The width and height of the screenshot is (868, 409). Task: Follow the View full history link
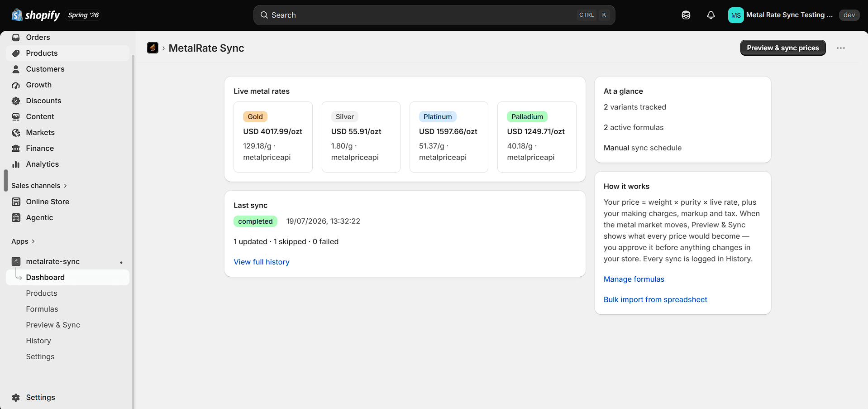pyautogui.click(x=262, y=262)
